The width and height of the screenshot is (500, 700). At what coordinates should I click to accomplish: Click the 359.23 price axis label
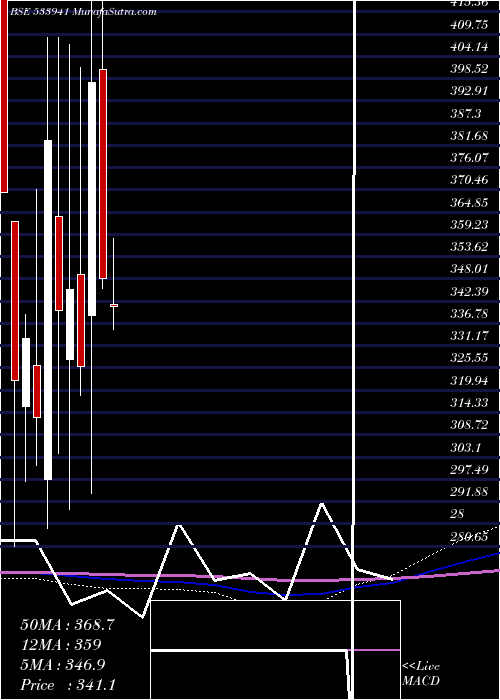click(469, 225)
